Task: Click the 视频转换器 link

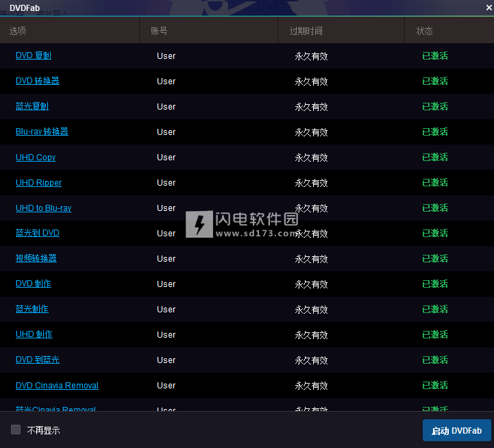Action: (36, 258)
